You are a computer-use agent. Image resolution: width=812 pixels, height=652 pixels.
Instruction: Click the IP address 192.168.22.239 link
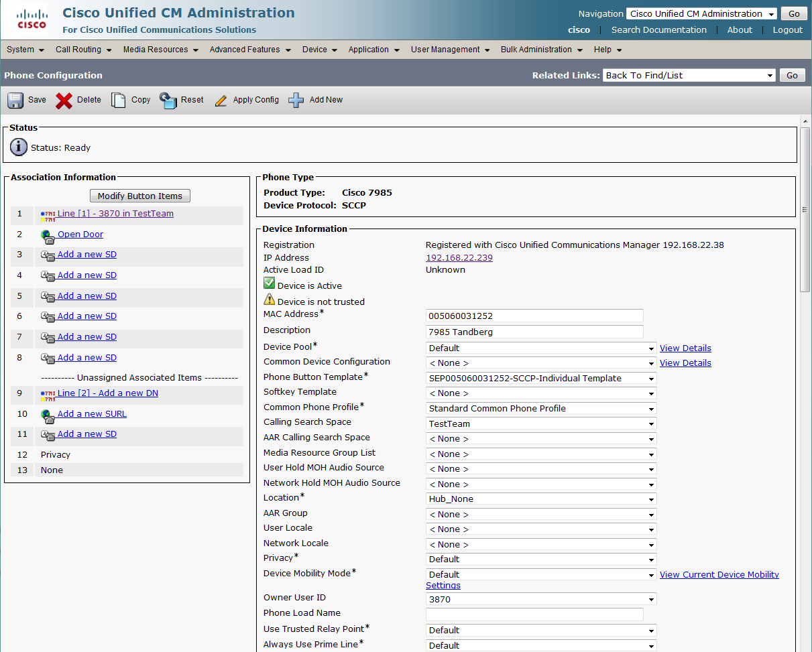coord(459,258)
